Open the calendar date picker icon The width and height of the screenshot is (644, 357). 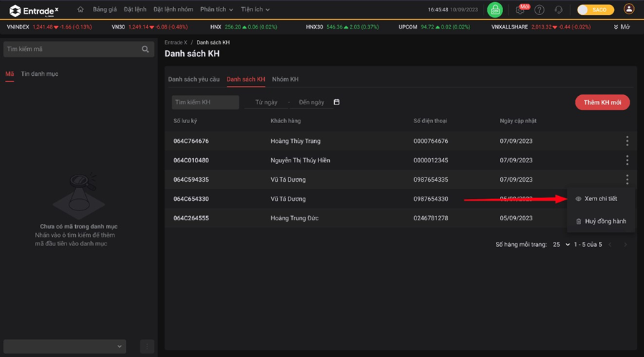[337, 102]
